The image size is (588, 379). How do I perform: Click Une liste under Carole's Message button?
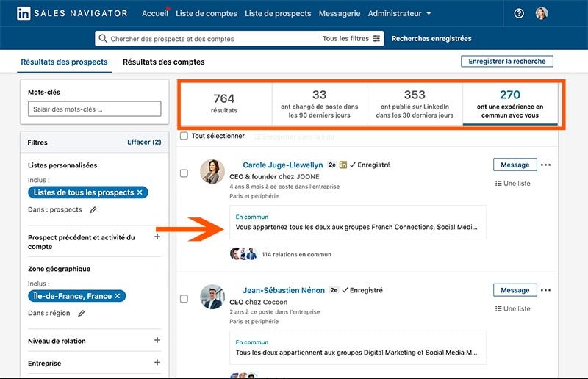pos(512,184)
